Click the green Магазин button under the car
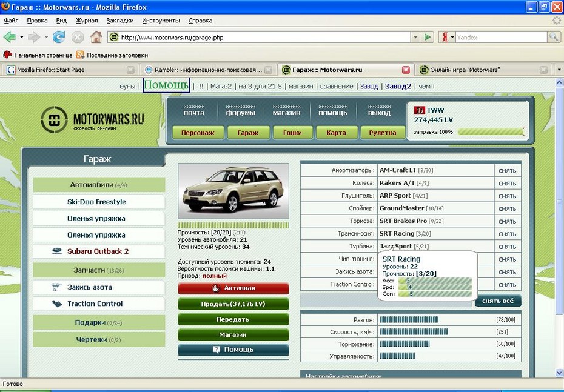Viewport: 564px width, 392px height. click(233, 334)
